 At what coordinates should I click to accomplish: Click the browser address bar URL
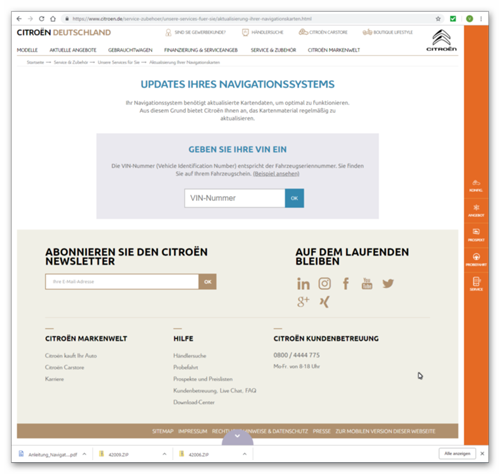tap(192, 19)
